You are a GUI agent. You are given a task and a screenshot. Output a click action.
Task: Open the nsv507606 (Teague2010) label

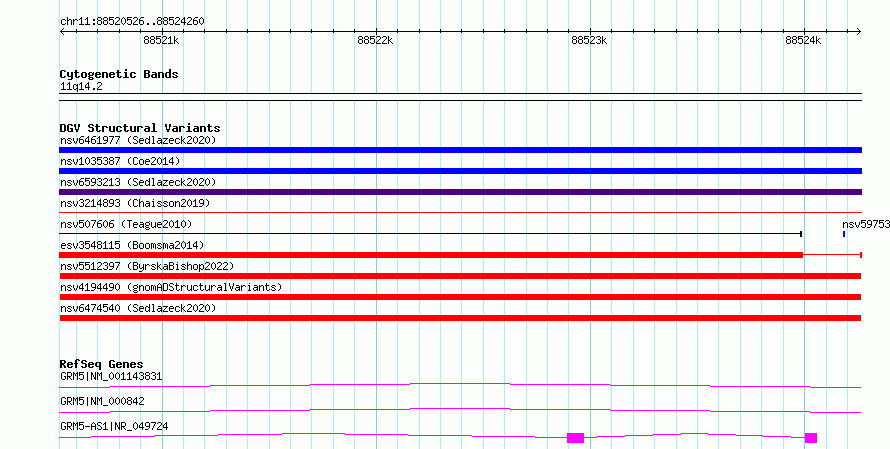pos(126,224)
